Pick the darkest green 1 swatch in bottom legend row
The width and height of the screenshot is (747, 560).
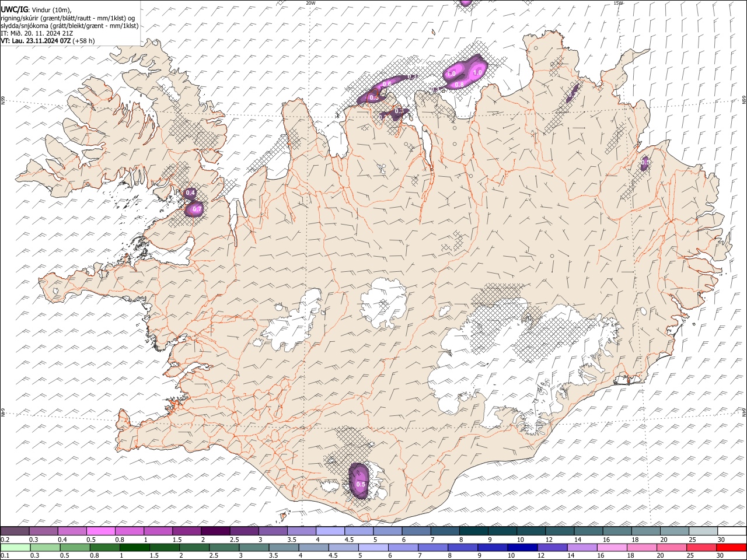click(134, 547)
